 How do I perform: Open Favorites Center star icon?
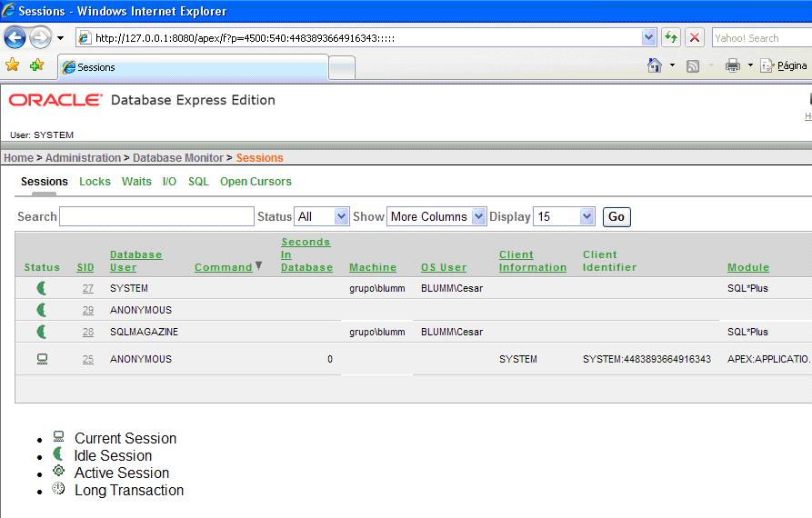[13, 65]
